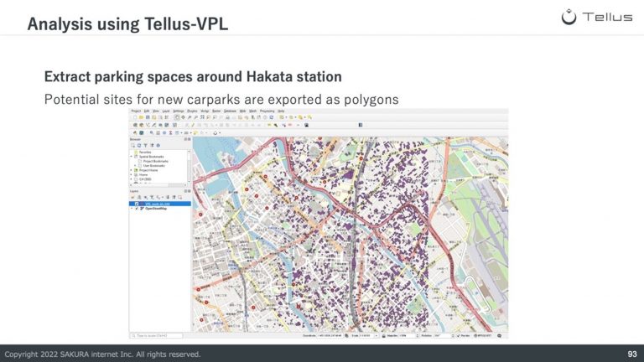Toggle visibility of the VPL layer checkbox
Image resolution: width=644 pixels, height=362 pixels.
(x=137, y=204)
